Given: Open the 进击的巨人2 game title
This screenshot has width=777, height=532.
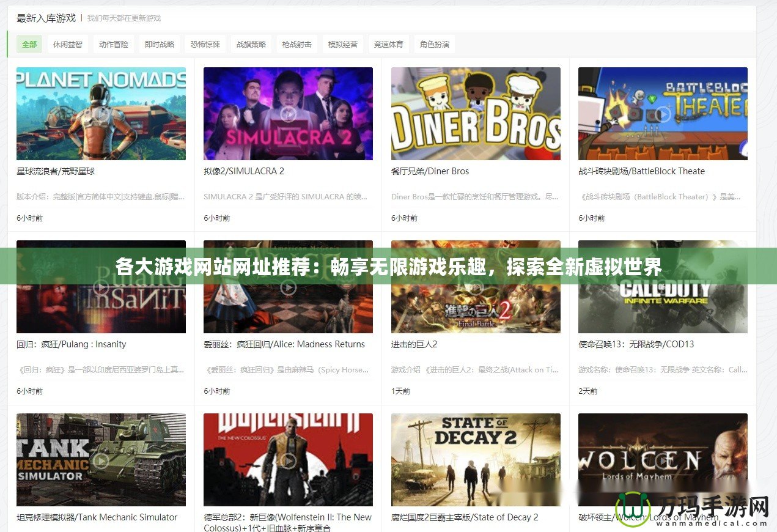Looking at the screenshot, I should 414,344.
